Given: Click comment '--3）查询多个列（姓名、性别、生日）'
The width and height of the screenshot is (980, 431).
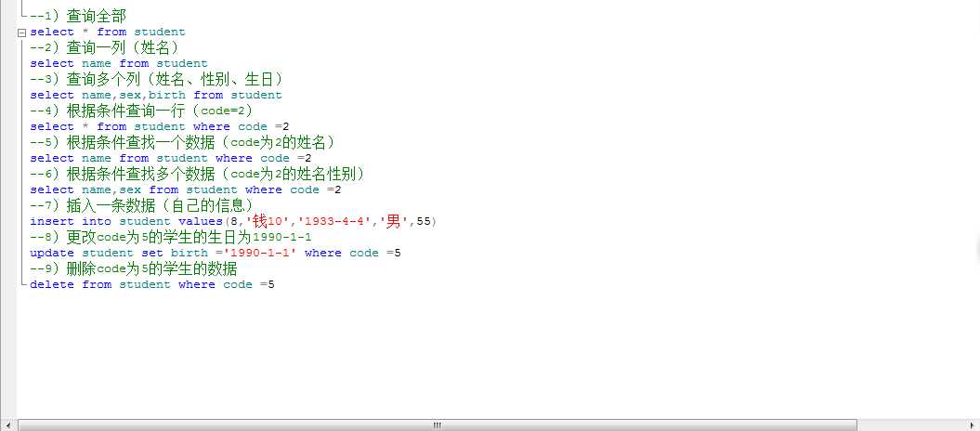Looking at the screenshot, I should 156,79.
